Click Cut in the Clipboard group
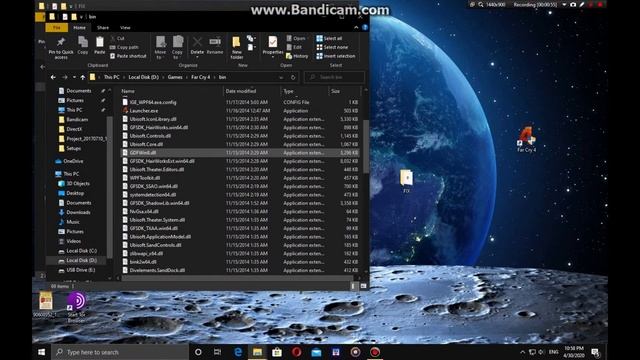The image size is (640, 360). [117, 38]
